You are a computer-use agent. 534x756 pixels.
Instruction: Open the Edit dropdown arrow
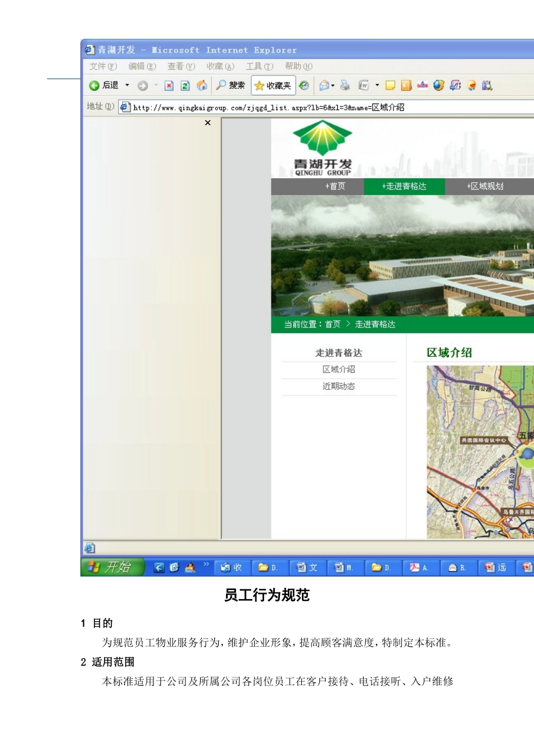377,85
